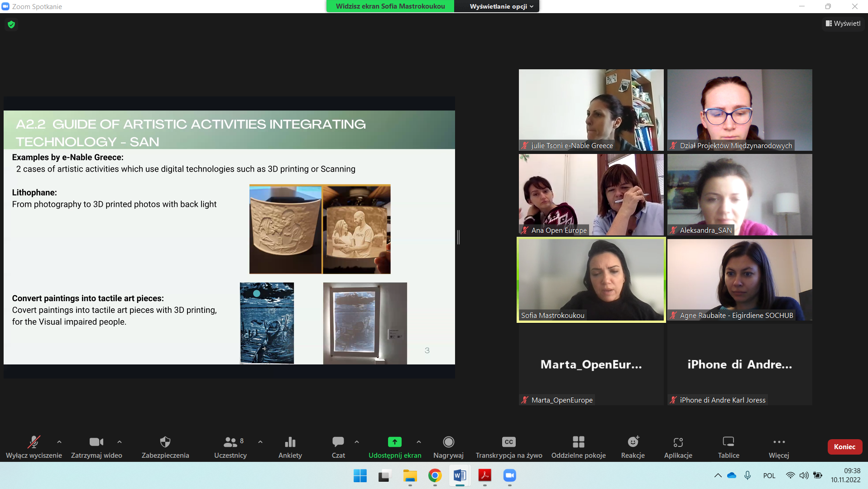Click the backlit framed painting image

point(365,323)
